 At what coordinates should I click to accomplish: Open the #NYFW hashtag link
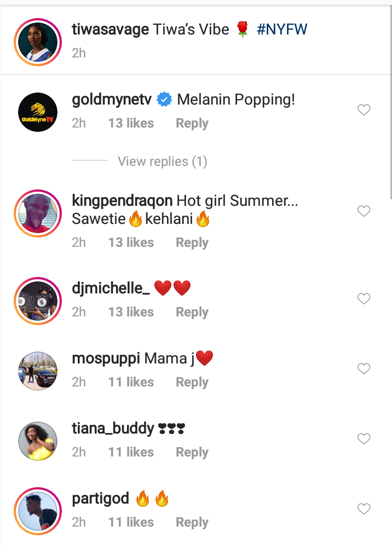[x=282, y=29]
